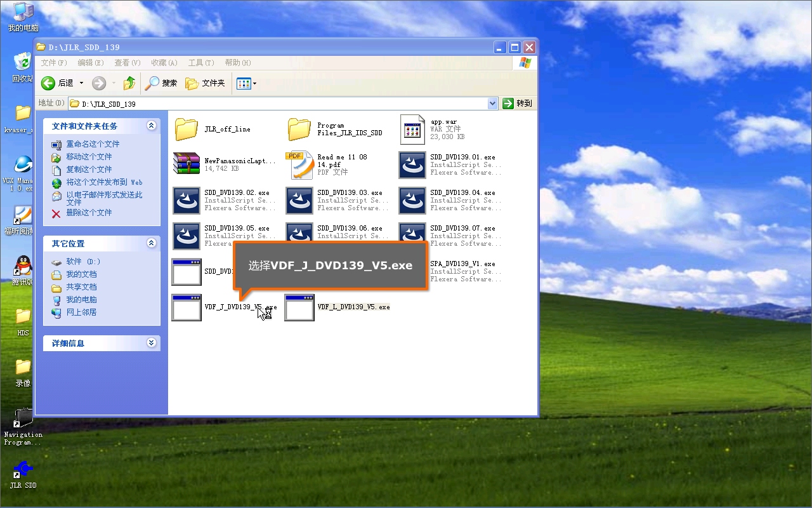Viewport: 812px width, 508px height.
Task: Go up one folder level
Action: click(x=129, y=83)
